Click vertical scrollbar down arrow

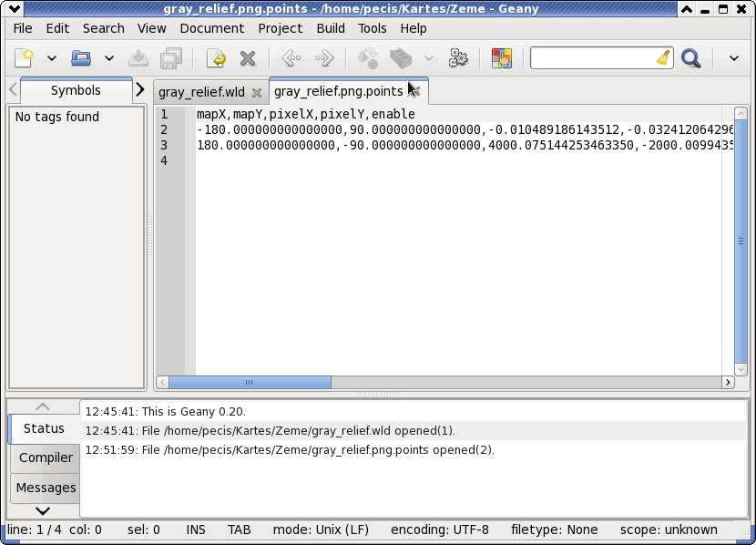(741, 369)
